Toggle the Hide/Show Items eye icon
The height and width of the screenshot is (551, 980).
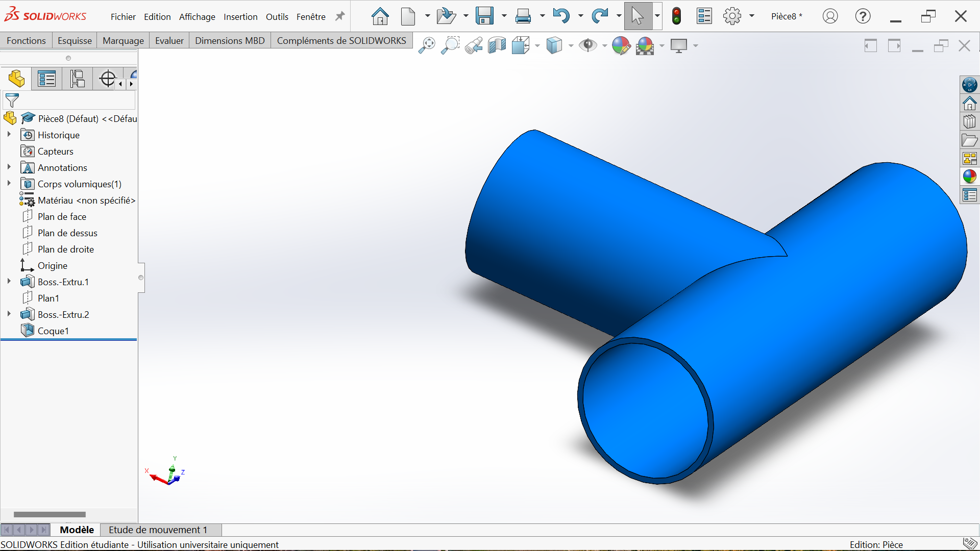tap(588, 45)
